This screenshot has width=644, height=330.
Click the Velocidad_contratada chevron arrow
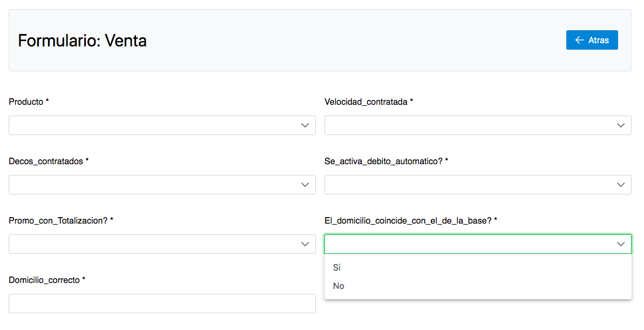pyautogui.click(x=620, y=125)
